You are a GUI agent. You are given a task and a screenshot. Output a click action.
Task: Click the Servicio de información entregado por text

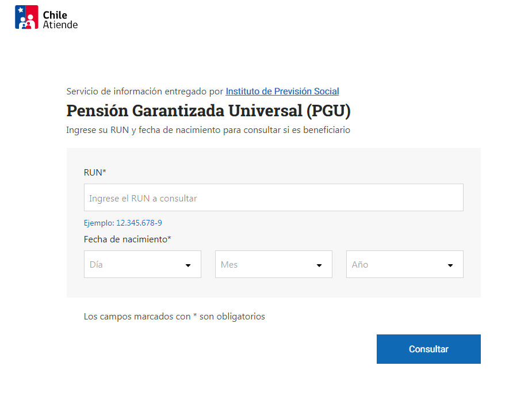point(144,92)
